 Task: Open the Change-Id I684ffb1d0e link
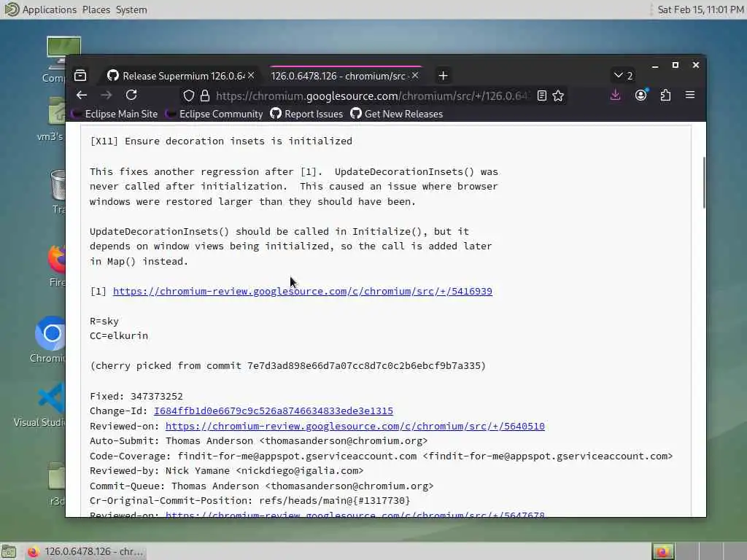coord(274,411)
